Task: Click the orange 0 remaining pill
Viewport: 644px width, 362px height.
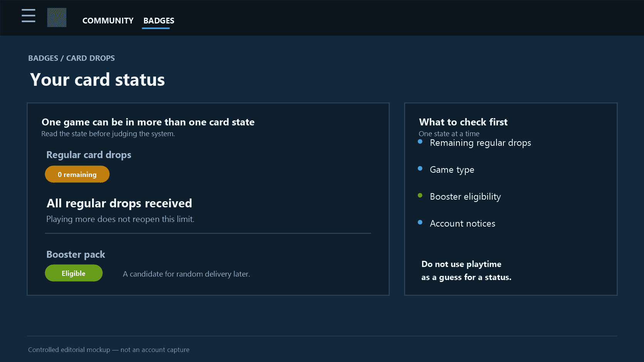Action: (x=77, y=174)
